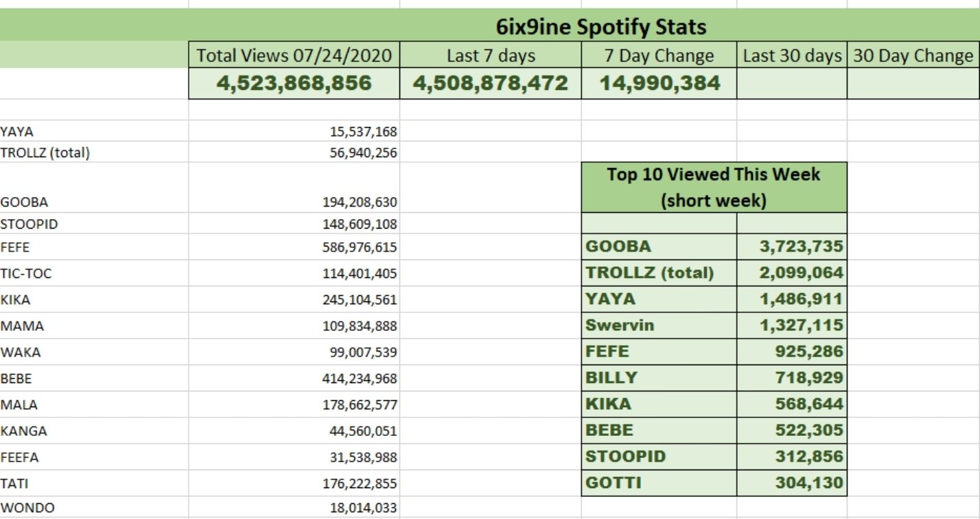Image resolution: width=980 pixels, height=519 pixels.
Task: Click the '30 Day Change' header cell
Action: point(913,56)
